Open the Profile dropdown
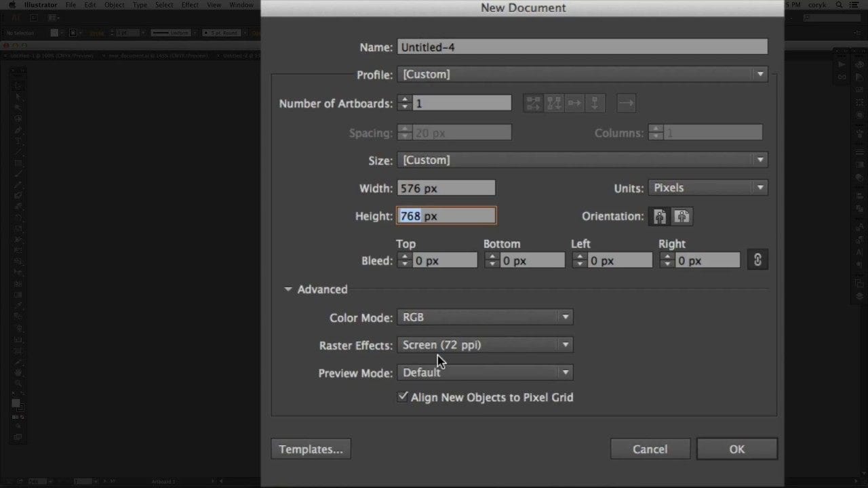The width and height of the screenshot is (868, 488). click(583, 75)
